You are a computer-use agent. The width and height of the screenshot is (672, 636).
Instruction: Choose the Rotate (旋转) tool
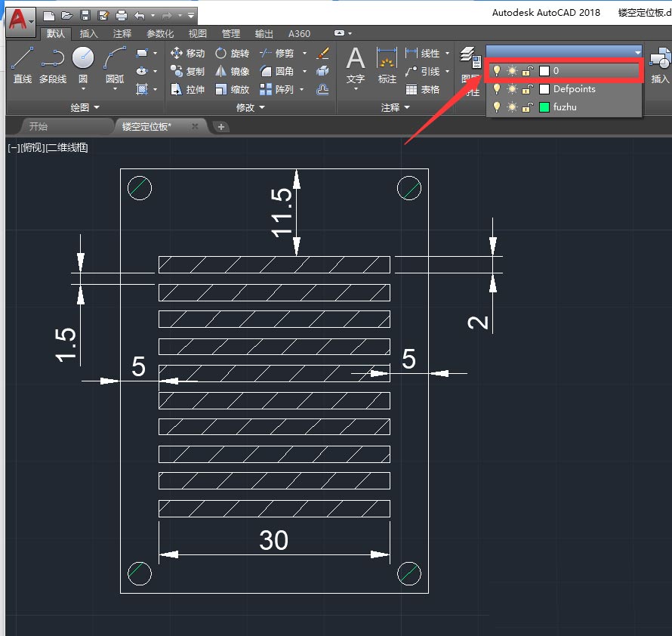coord(231,54)
